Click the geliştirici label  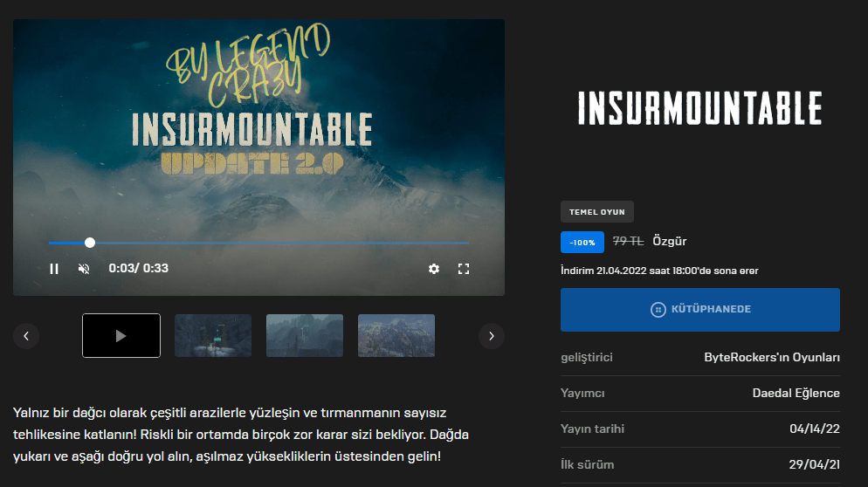[586, 358]
